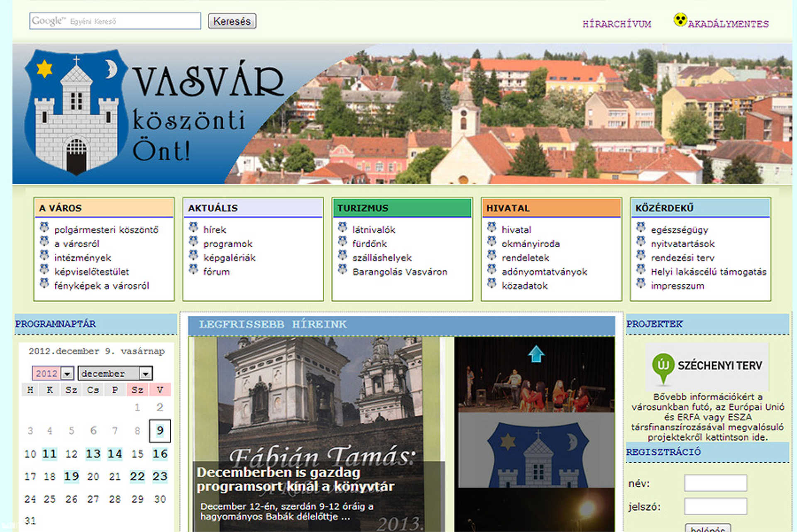Select the dark night light news thumbnail
Image resolution: width=797 pixels, height=532 pixels.
tap(536, 510)
